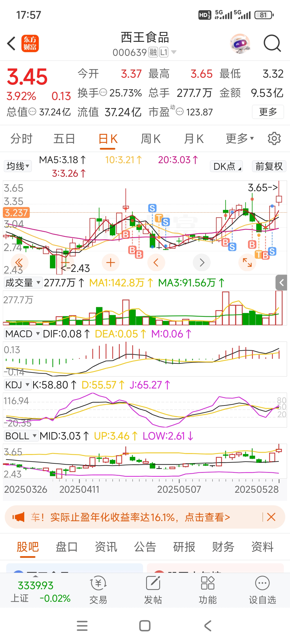
Task: Open 更多 period dropdown in chart tabs
Action: coord(240,138)
